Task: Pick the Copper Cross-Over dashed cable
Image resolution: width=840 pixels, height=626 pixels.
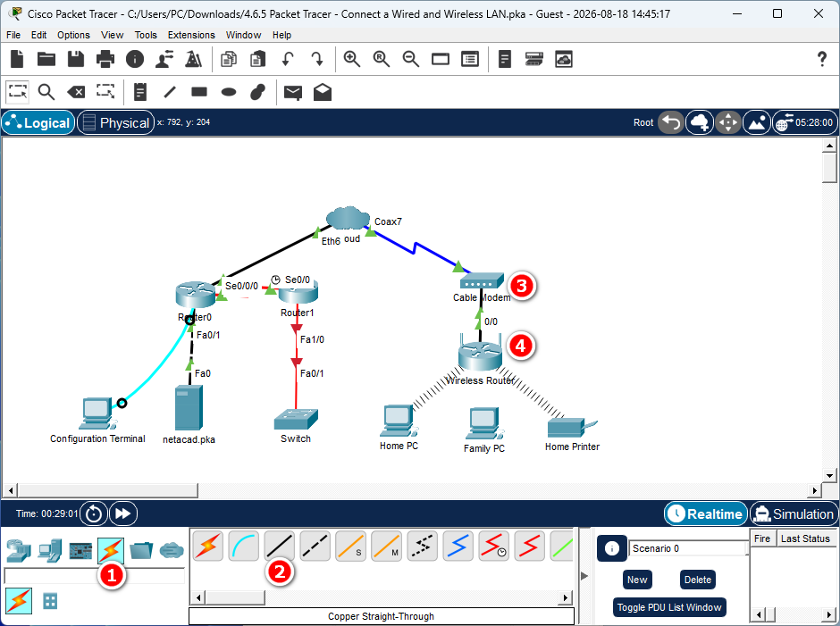Action: coord(315,547)
